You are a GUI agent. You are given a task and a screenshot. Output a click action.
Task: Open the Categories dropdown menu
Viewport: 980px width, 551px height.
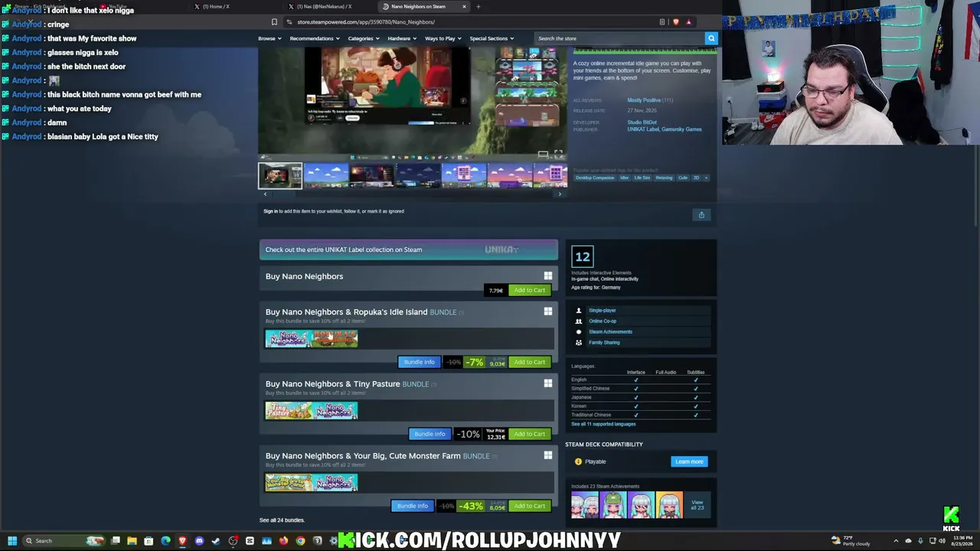coord(363,38)
